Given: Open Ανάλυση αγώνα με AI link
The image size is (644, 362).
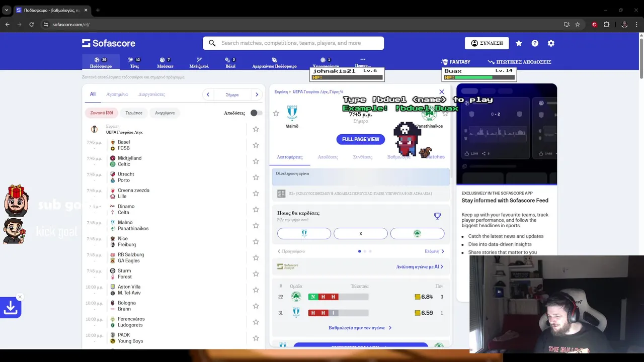Looking at the screenshot, I should (x=420, y=267).
